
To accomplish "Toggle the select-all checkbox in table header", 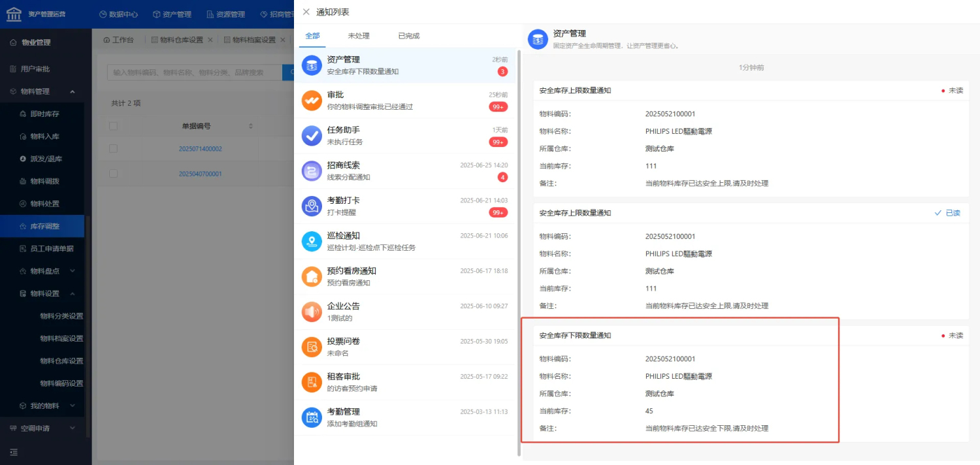I will (x=114, y=126).
